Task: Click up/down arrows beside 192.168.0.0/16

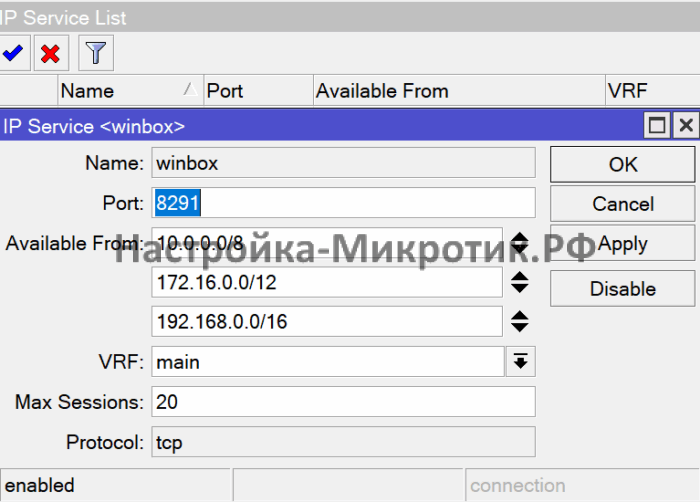Action: [x=520, y=322]
